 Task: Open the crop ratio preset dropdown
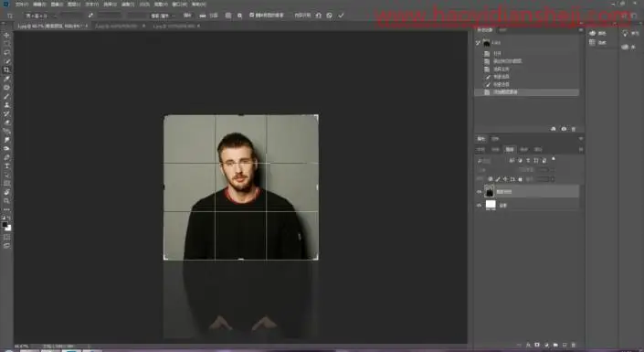coord(37,16)
